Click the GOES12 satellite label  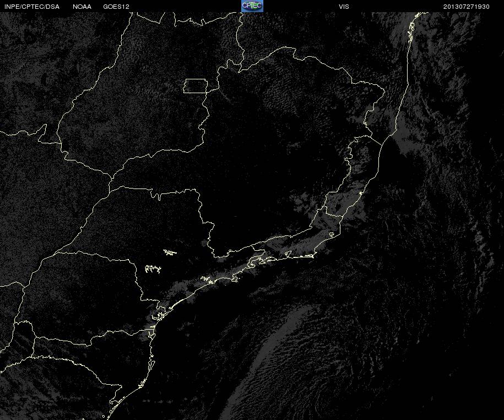point(116,7)
